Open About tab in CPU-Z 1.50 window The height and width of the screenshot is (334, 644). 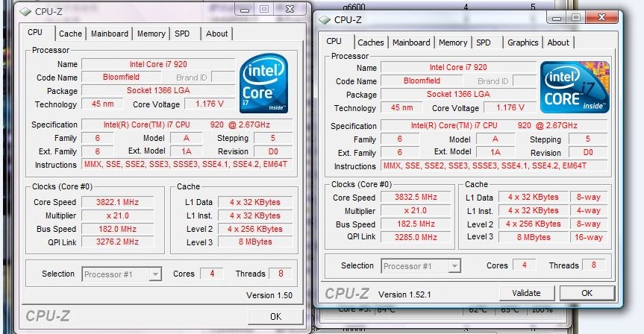point(217,34)
